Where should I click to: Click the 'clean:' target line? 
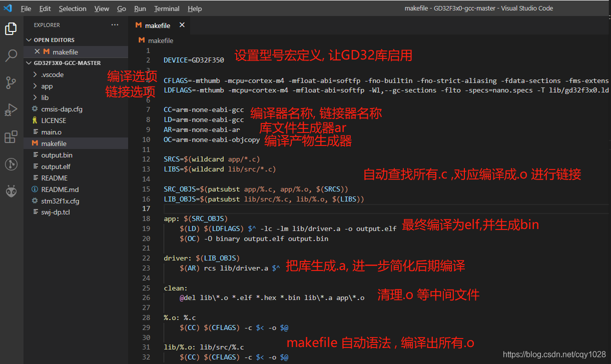tap(176, 288)
